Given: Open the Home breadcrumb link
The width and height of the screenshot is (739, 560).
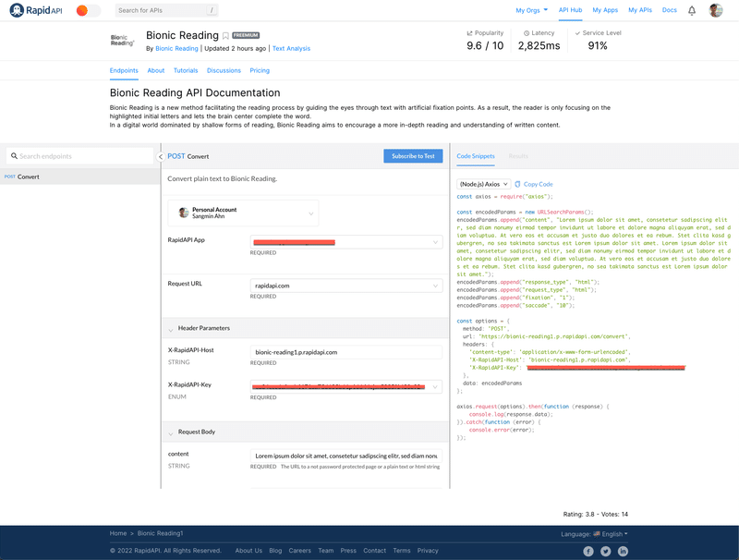Looking at the screenshot, I should [x=118, y=533].
